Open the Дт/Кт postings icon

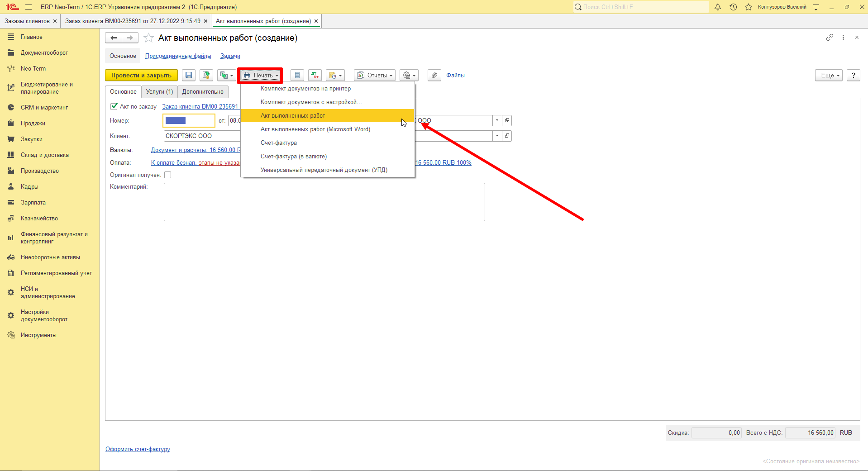pyautogui.click(x=315, y=75)
